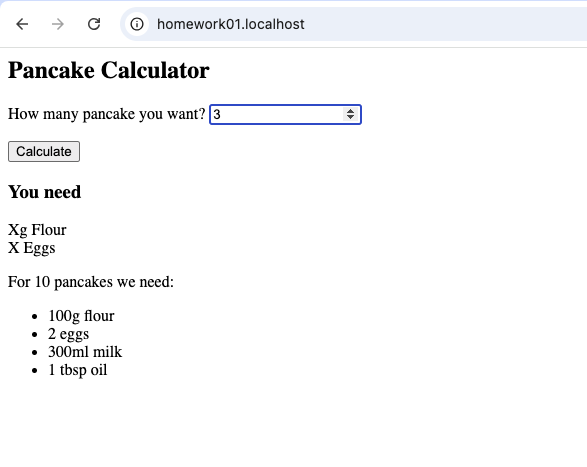Select the '100g flour' list item
This screenshot has height=467, width=587.
[x=81, y=316]
